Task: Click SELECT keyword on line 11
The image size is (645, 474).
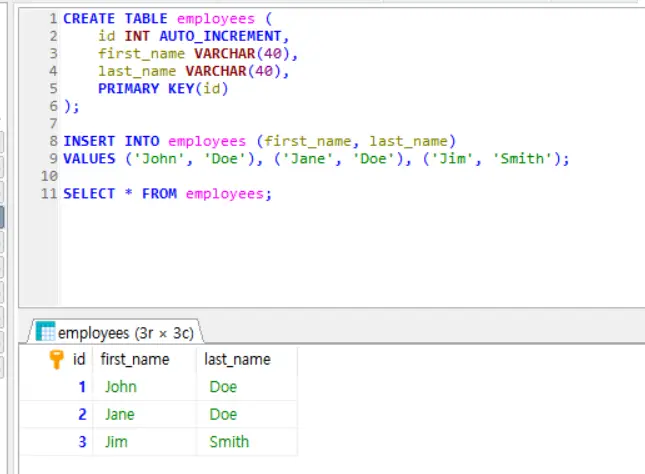Action: [x=89, y=193]
